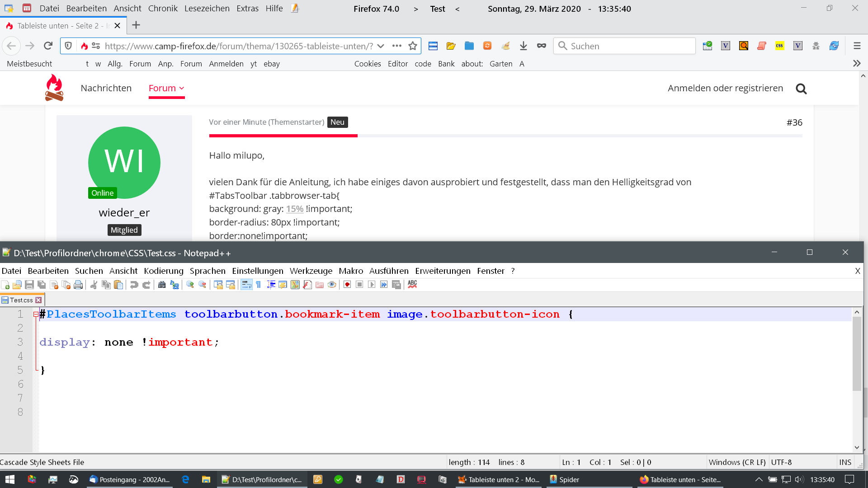Open the Kodierung menu in Notepad++

pos(163,271)
